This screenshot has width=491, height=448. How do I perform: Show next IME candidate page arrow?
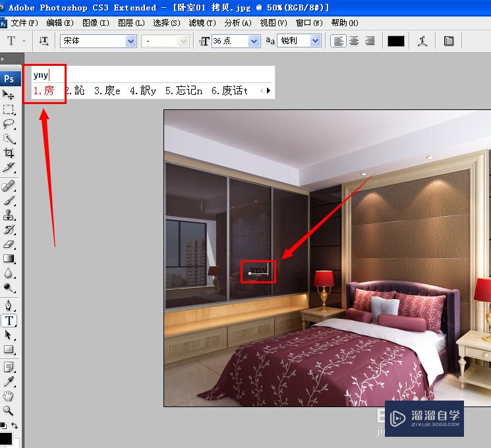pyautogui.click(x=268, y=91)
